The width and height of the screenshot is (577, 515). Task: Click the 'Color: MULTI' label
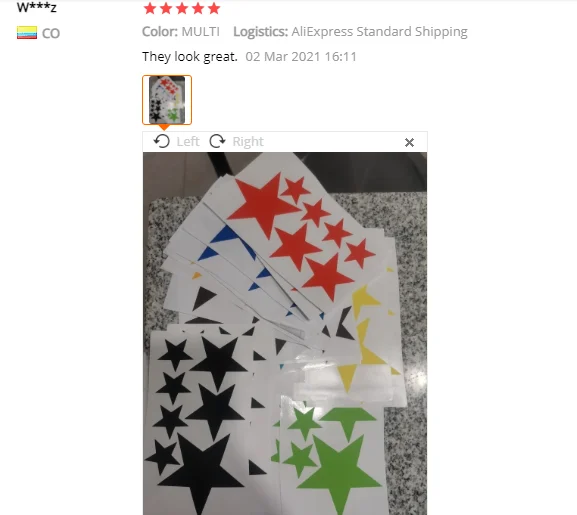coord(181,32)
